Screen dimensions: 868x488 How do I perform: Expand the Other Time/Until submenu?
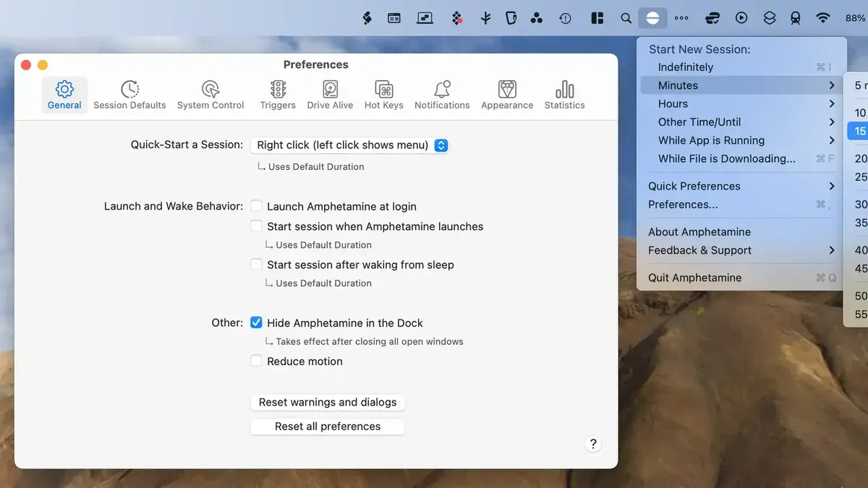point(740,122)
